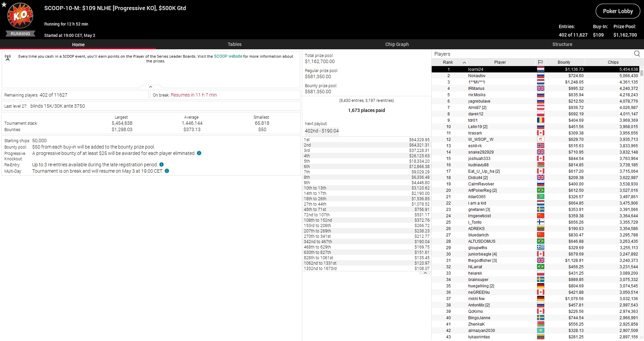Image resolution: width=644 pixels, height=341 pixels.
Task: Click the Cyprus flag next to W_WSOP_W
Action: click(x=540, y=139)
